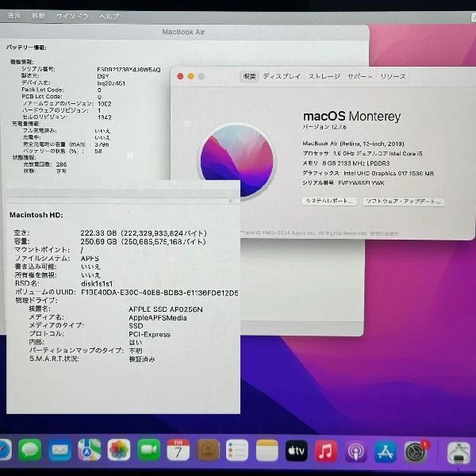Switch to the リソース tab

pos(393,76)
